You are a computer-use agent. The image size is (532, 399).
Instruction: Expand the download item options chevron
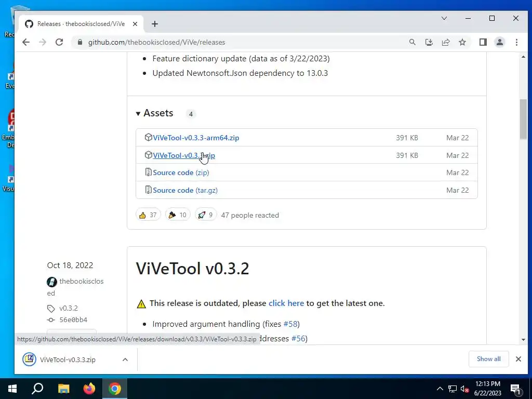pyautogui.click(x=125, y=360)
